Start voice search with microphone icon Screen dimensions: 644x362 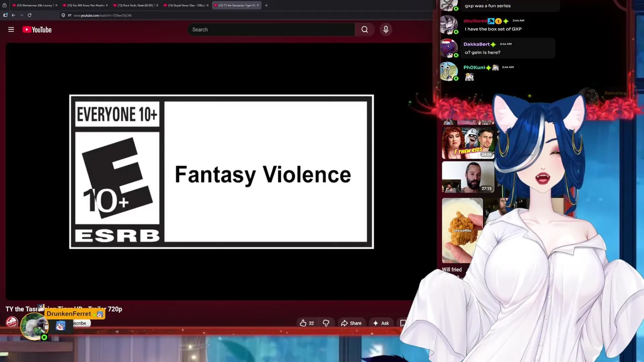point(386,30)
